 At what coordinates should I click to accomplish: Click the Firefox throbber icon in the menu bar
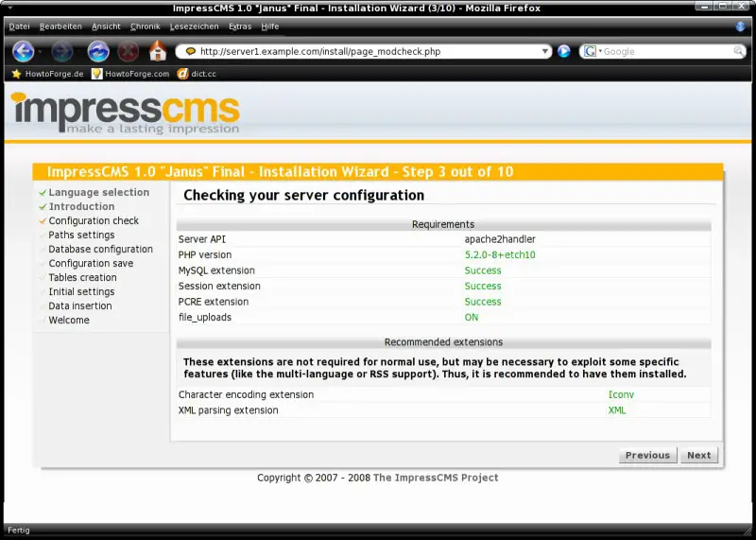740,26
